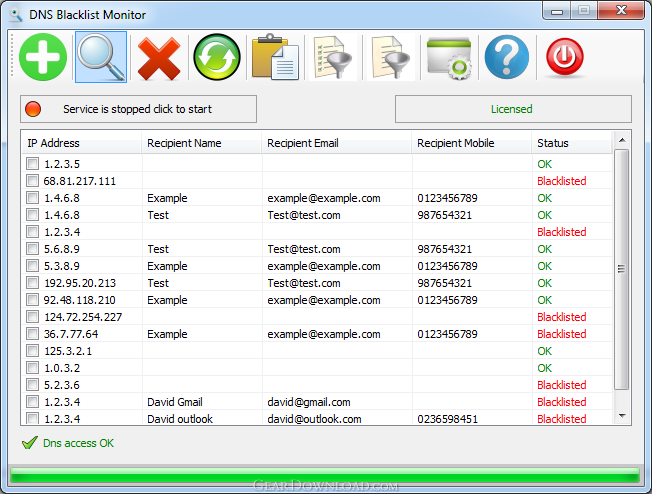Sort by Recipient Email column header

coord(337,143)
